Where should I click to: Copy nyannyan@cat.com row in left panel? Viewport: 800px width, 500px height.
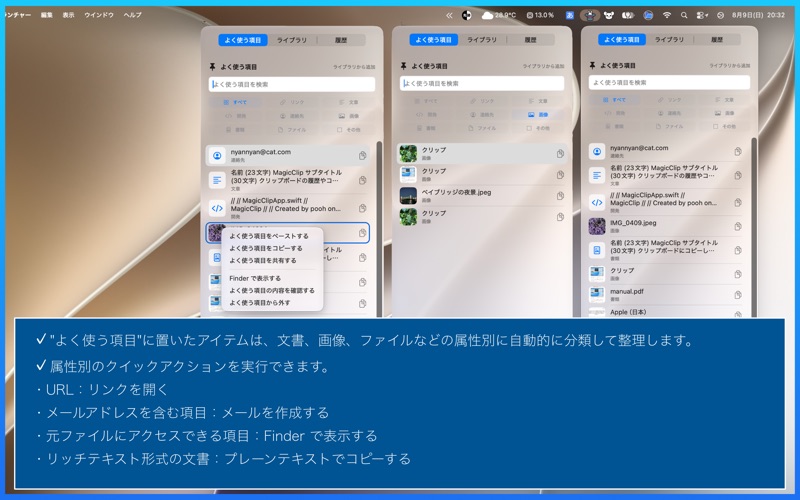[362, 156]
